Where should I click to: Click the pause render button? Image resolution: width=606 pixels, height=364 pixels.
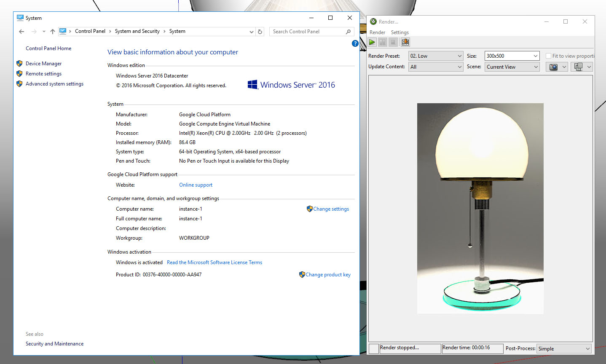(383, 42)
